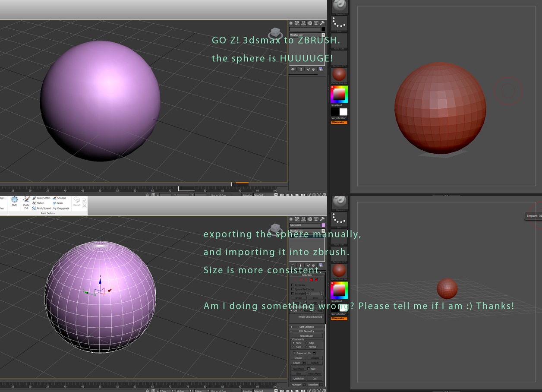Image resolution: width=542 pixels, height=392 pixels.
Task: Open the Tessellate settings box
Action: [x=321, y=385]
